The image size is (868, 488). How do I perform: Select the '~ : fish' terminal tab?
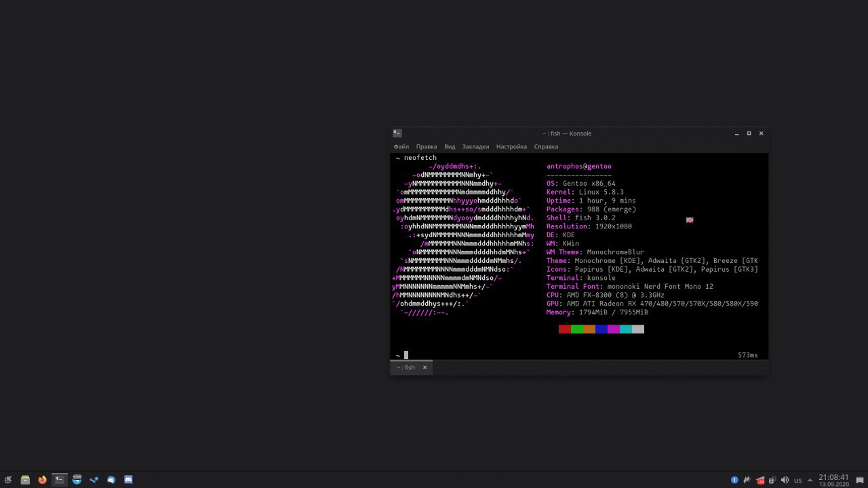412,367
